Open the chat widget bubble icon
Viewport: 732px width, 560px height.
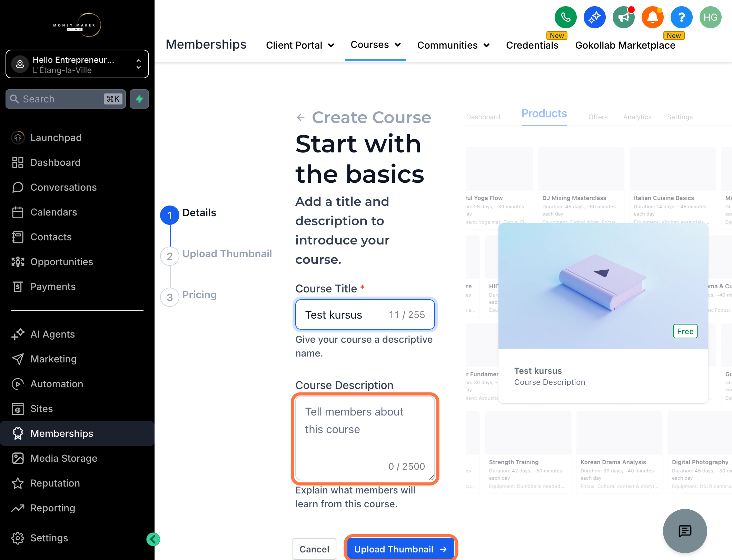pyautogui.click(x=685, y=531)
